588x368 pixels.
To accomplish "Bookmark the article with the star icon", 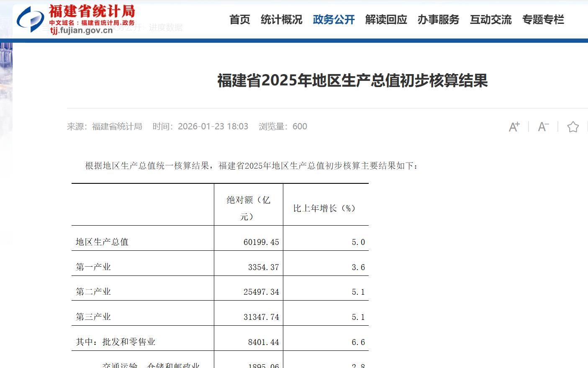I will click(x=573, y=126).
